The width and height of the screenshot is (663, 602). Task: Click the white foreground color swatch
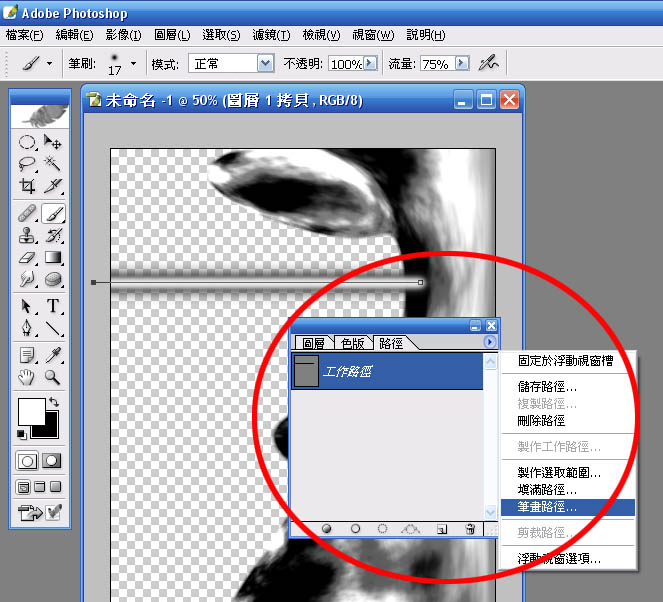[x=30, y=410]
